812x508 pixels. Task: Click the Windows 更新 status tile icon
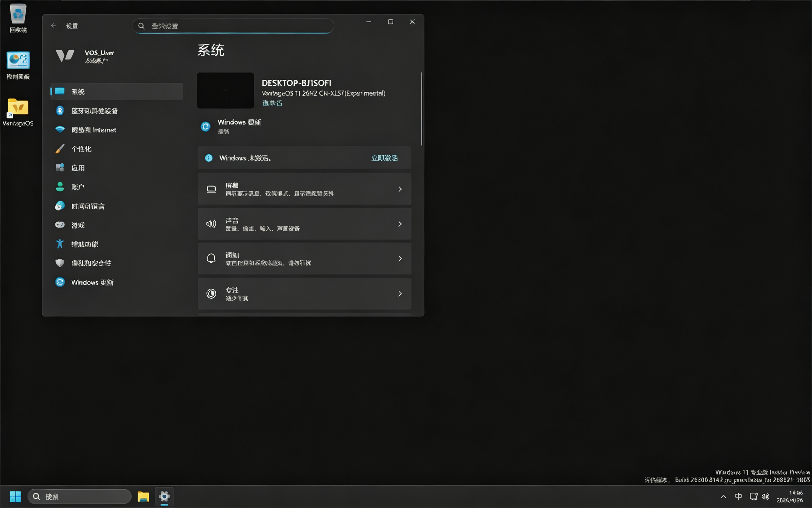pyautogui.click(x=205, y=126)
